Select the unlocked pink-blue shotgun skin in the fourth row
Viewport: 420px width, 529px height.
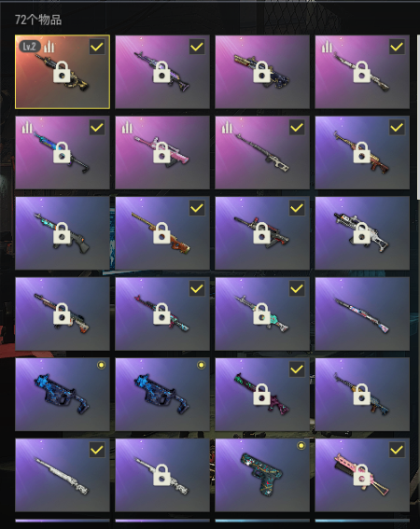[362, 313]
